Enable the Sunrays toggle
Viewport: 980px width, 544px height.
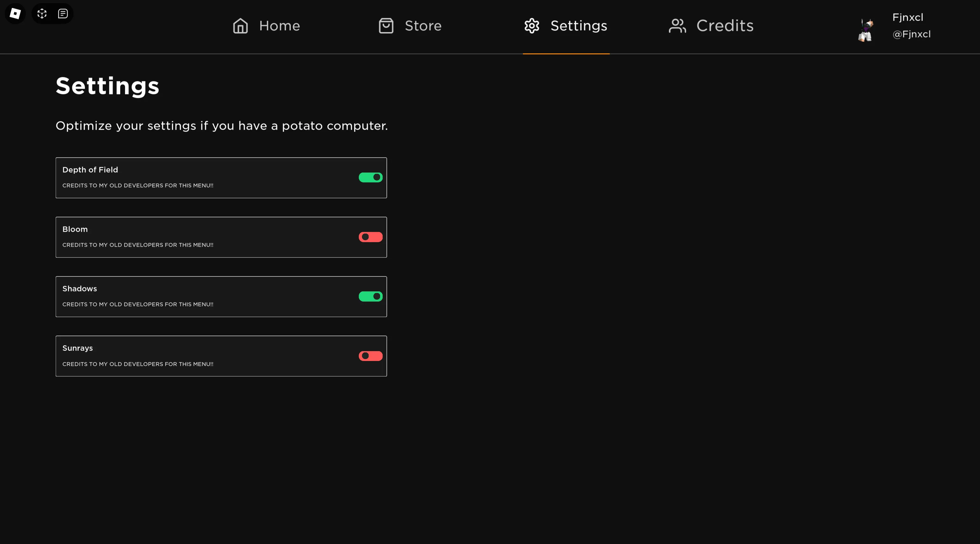tap(371, 356)
